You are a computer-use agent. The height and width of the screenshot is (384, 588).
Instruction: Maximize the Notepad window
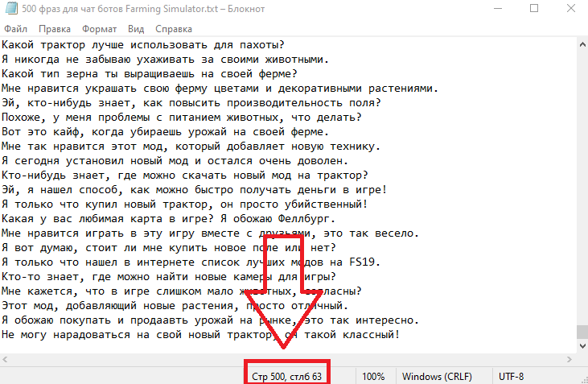(x=534, y=8)
